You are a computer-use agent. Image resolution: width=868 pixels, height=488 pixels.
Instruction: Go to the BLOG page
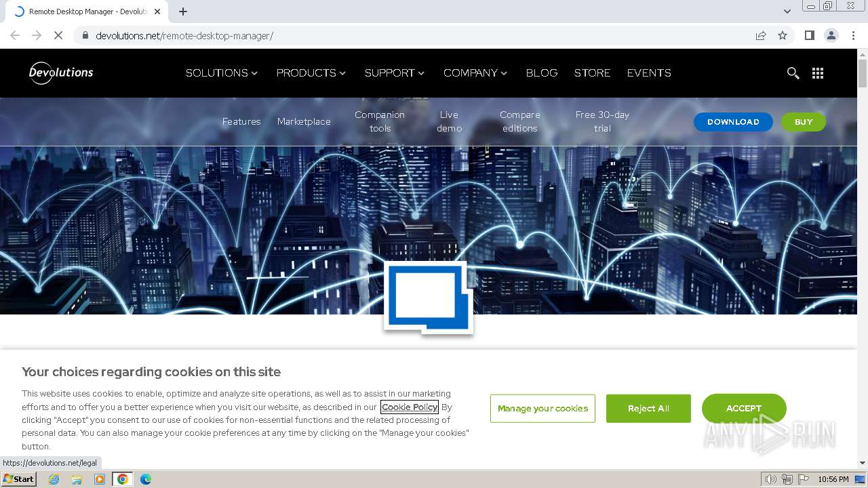point(542,73)
